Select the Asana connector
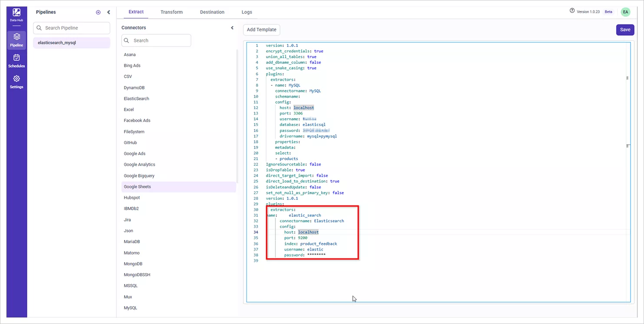The width and height of the screenshot is (644, 324). 179,55
